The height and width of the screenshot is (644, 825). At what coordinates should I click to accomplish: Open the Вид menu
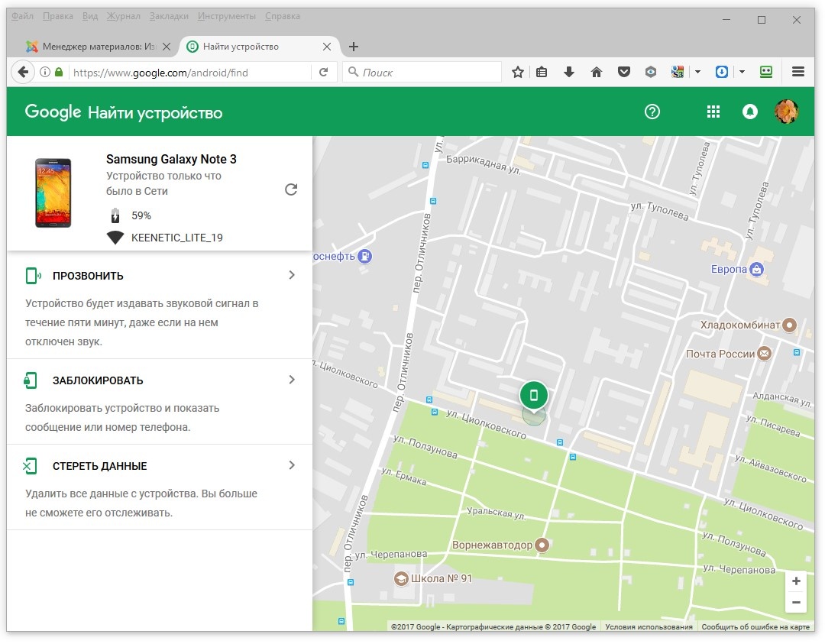pos(90,16)
